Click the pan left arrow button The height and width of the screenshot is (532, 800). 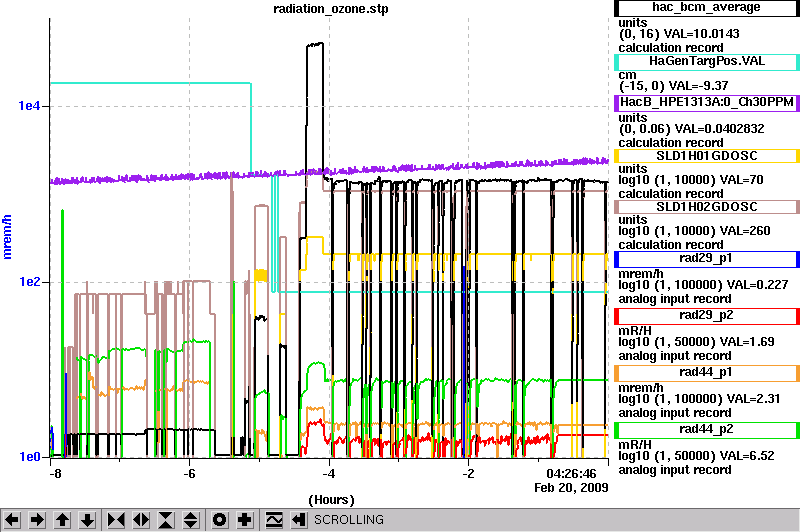pos(12,520)
